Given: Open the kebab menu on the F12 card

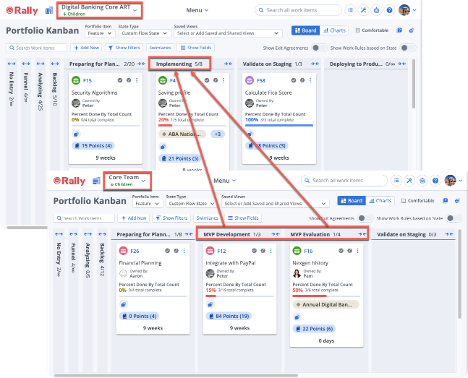Looking at the screenshot, I should pyautogui.click(x=271, y=251).
